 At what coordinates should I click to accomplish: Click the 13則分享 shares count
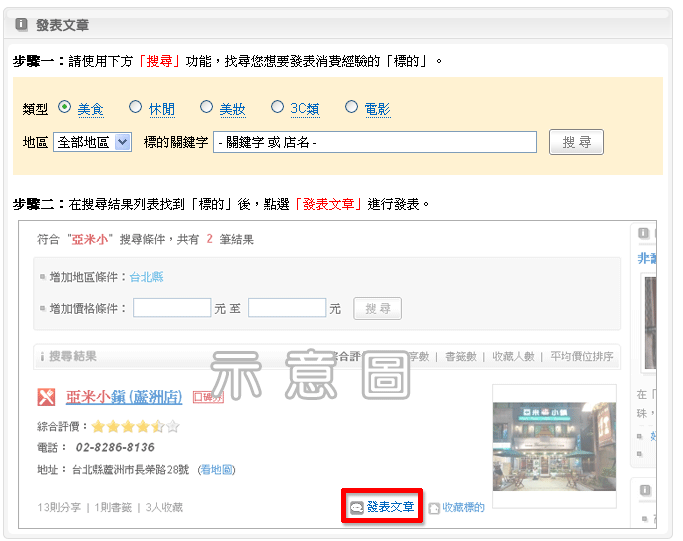[59, 507]
